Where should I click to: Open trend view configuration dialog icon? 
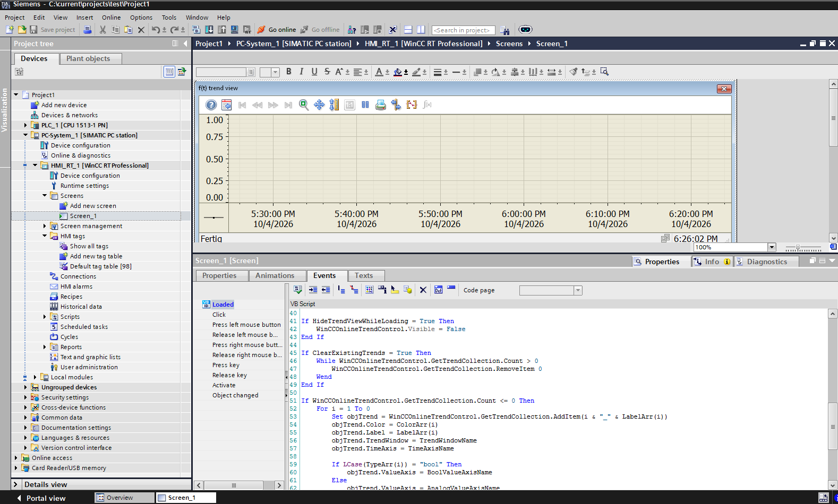click(x=227, y=105)
